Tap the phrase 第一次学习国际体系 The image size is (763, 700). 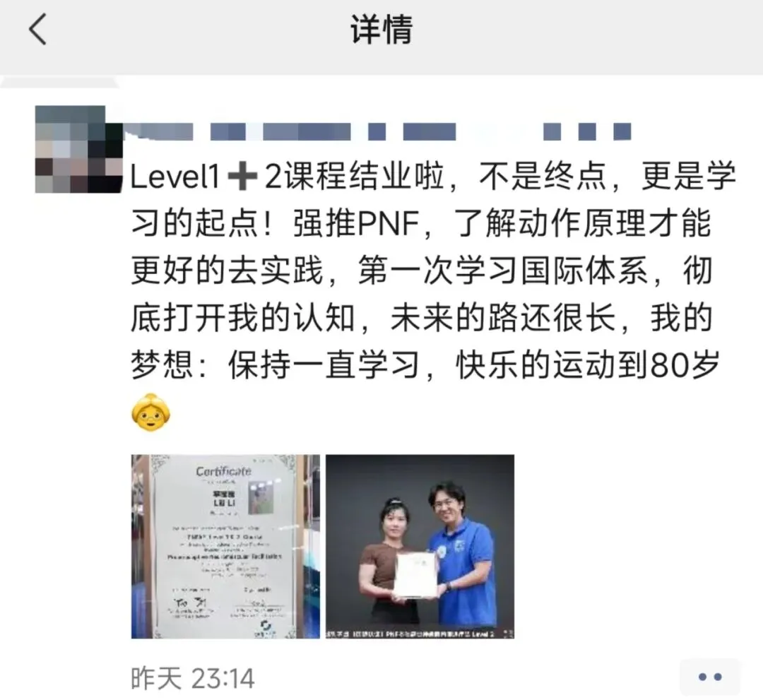click(503, 271)
